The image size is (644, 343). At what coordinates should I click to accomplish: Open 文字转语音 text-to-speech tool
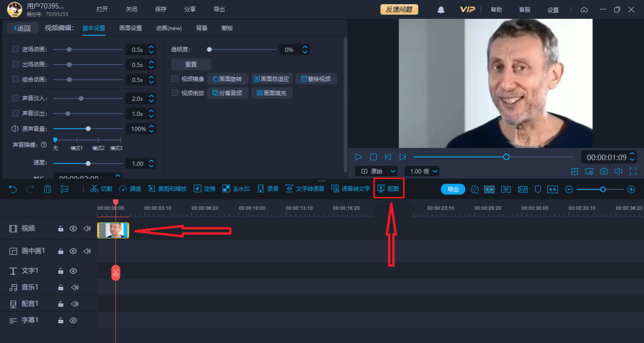[305, 189]
